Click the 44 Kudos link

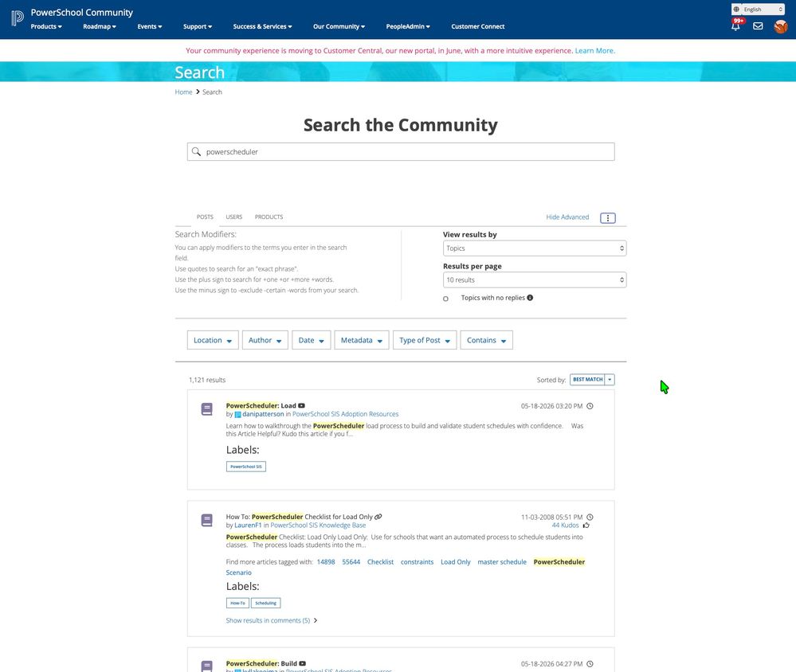click(x=565, y=525)
